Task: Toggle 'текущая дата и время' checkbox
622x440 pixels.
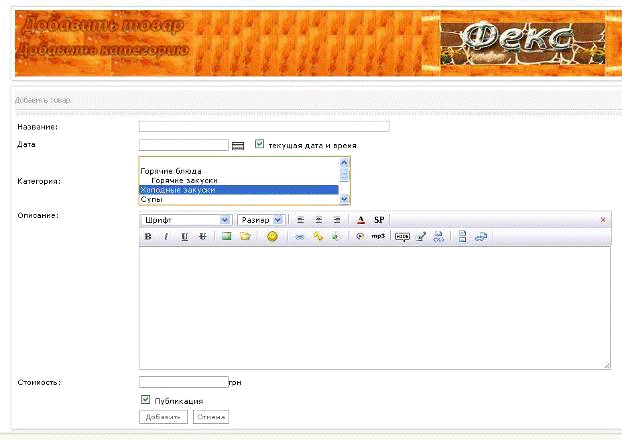Action: (x=260, y=145)
